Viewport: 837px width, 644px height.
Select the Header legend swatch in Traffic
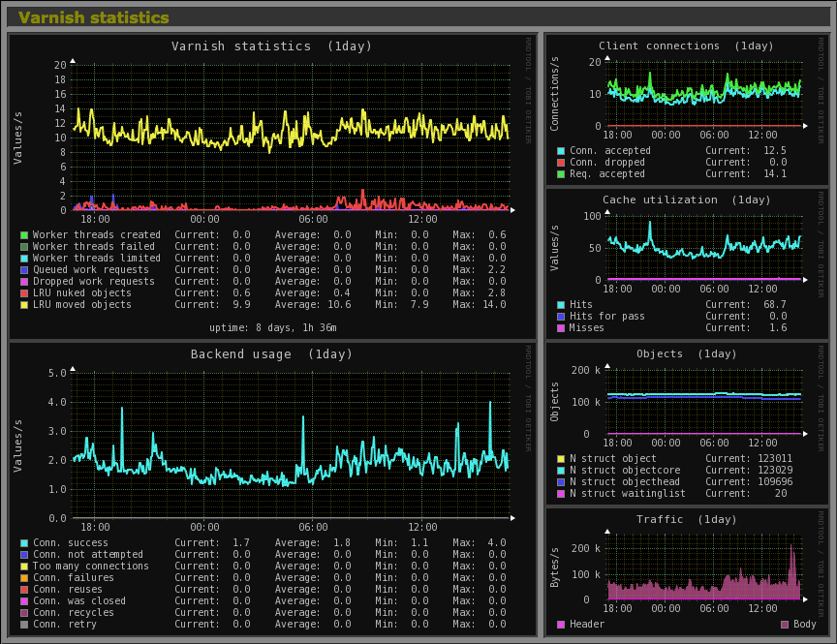561,625
